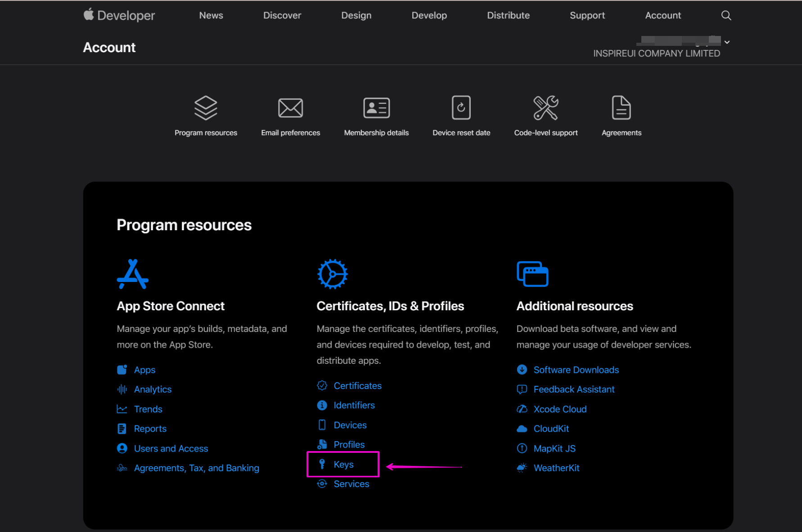Open the Distribute menu item

508,15
